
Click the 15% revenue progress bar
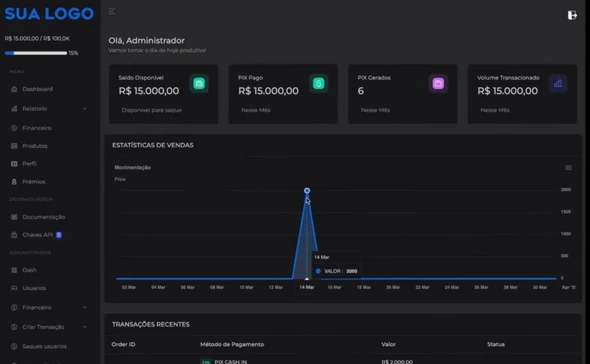coord(36,53)
